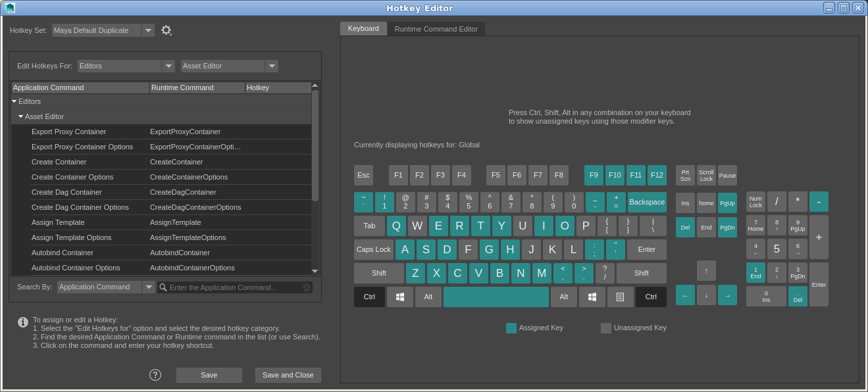Click the Prt Scn key
The image size is (868, 392).
(685, 175)
